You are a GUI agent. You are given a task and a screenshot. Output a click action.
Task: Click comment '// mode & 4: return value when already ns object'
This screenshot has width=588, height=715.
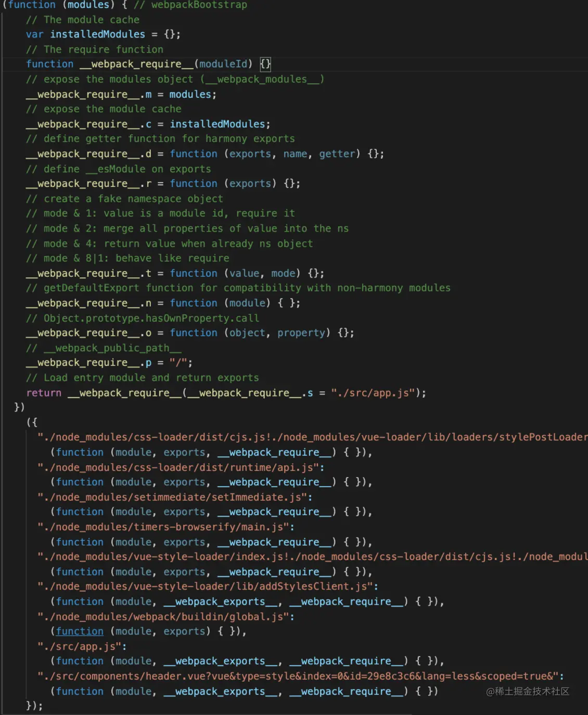coord(169,244)
